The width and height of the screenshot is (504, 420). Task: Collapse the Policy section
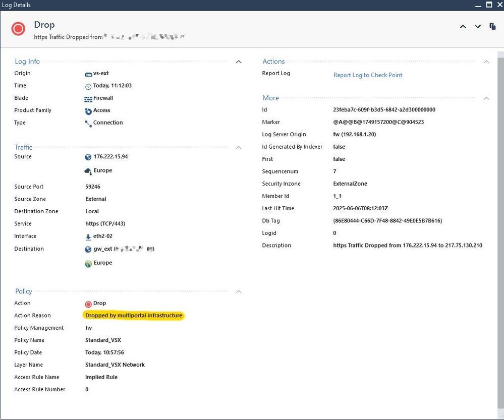pyautogui.click(x=239, y=292)
